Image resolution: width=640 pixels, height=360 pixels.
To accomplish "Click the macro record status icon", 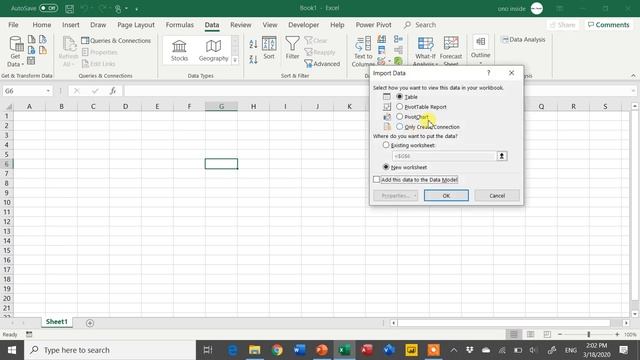I will tap(29, 334).
